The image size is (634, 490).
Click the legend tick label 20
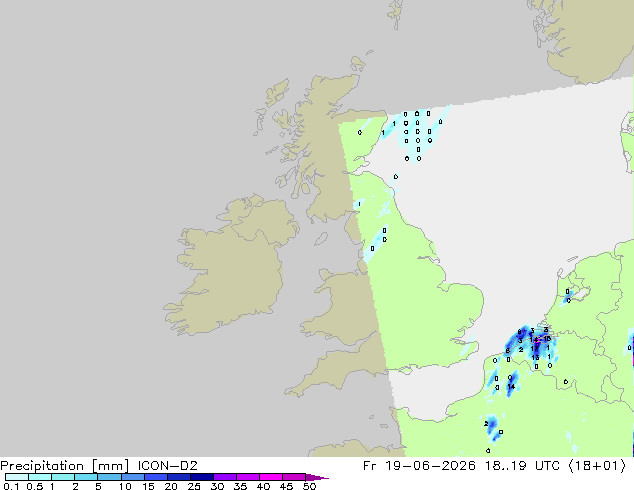coord(171,486)
